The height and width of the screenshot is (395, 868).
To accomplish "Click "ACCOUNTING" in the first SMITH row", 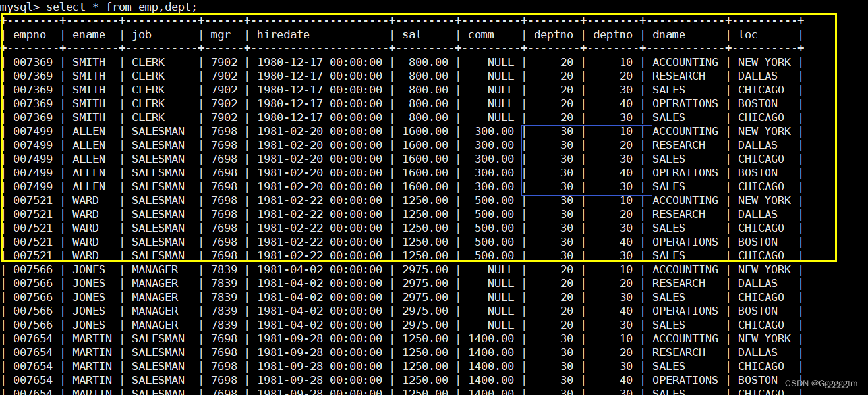I will [685, 62].
